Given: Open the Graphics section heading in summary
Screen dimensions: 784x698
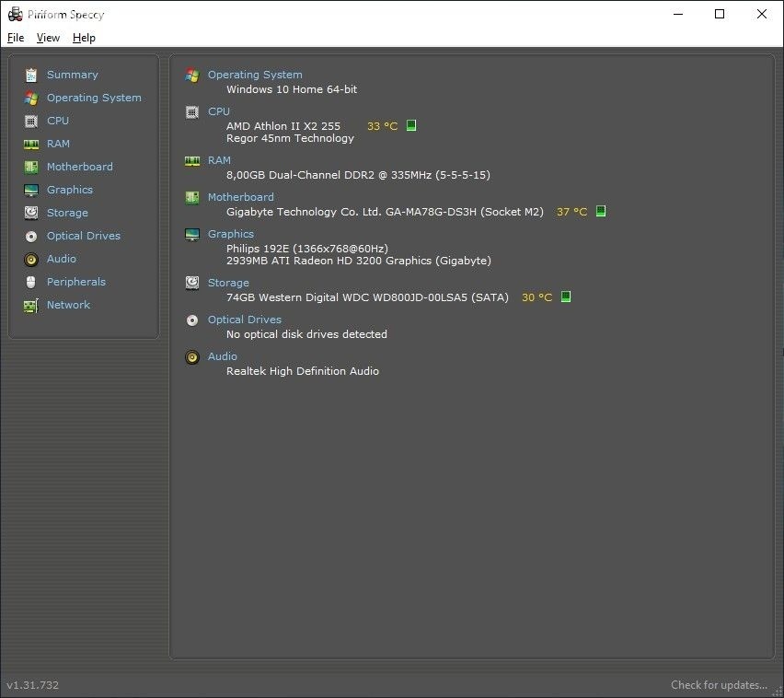Looking at the screenshot, I should (x=230, y=234).
